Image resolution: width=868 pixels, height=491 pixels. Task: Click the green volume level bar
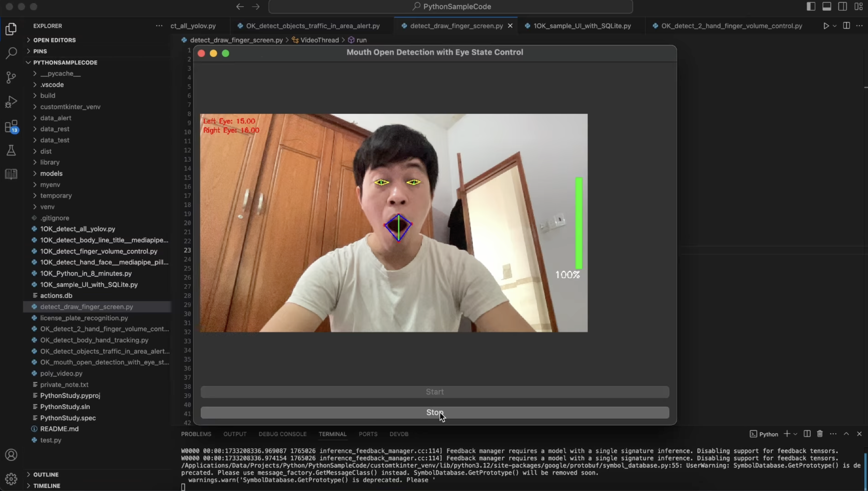point(579,223)
